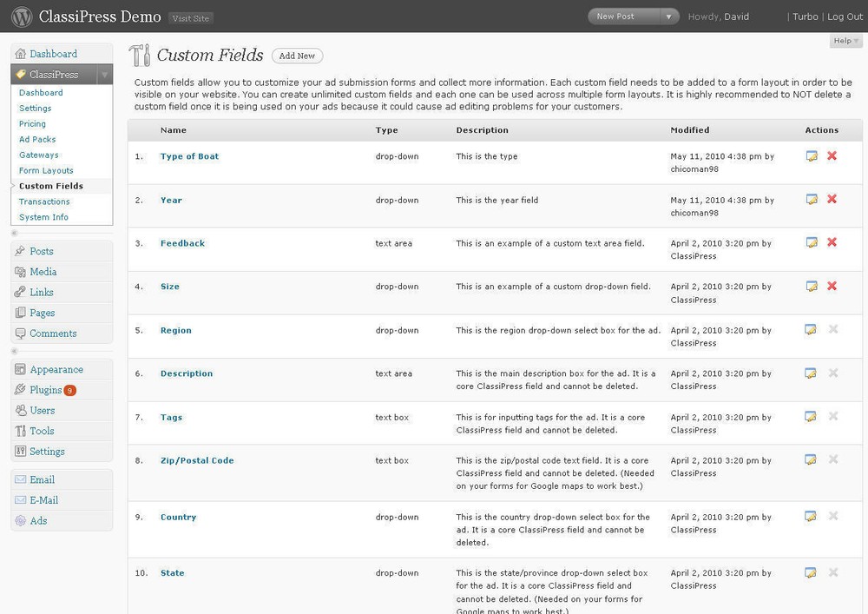Click the Appearance icon
The width and height of the screenshot is (868, 614).
[x=21, y=369]
